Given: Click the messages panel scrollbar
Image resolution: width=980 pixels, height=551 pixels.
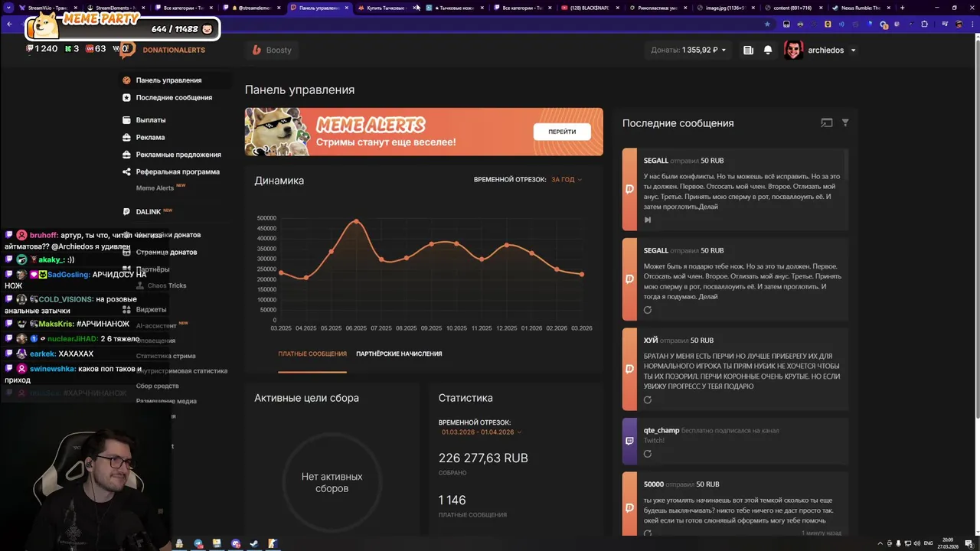Looking at the screenshot, I should (846, 165).
